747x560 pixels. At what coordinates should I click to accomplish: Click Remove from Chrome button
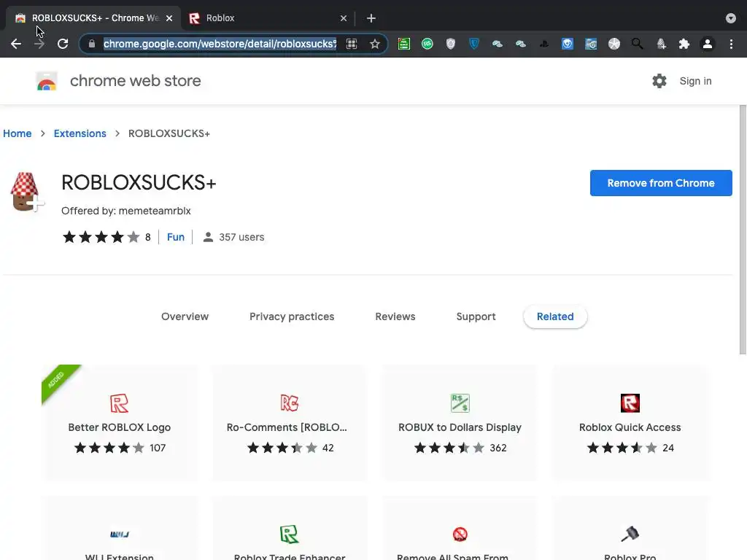click(x=661, y=183)
